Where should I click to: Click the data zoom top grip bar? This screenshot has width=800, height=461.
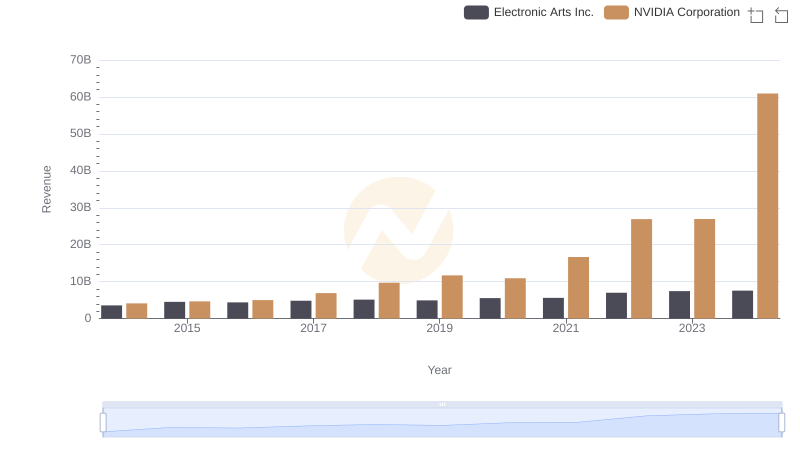[x=442, y=404]
